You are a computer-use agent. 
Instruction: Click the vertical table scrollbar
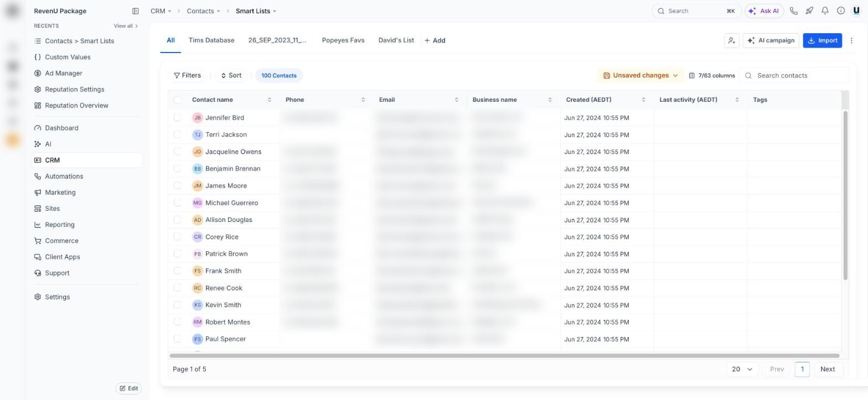(845, 195)
